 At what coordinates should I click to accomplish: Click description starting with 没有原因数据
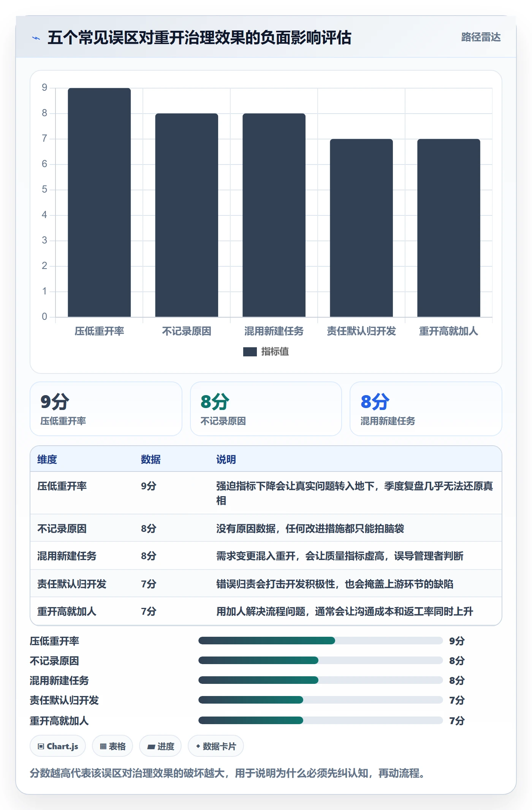point(310,528)
